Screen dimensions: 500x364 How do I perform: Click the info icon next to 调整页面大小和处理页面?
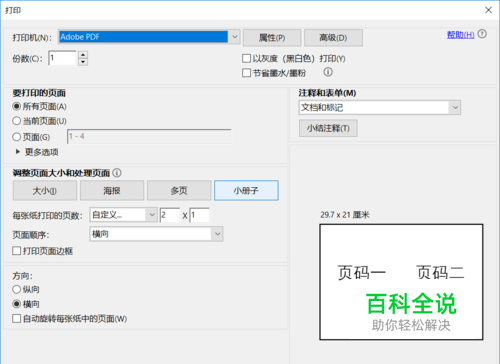[117, 173]
